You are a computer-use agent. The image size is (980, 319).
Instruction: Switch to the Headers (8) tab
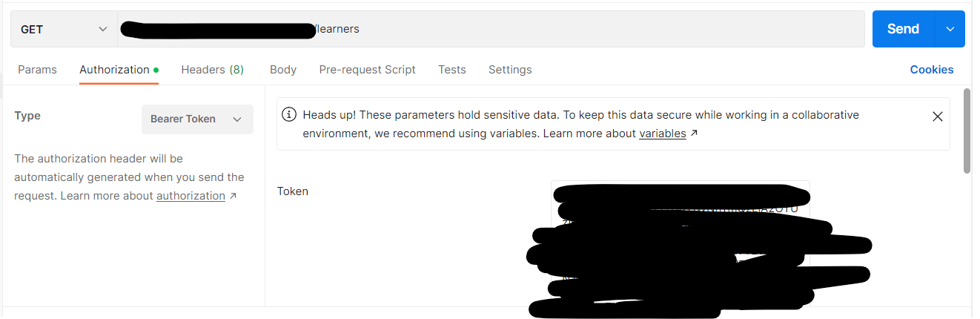tap(212, 70)
